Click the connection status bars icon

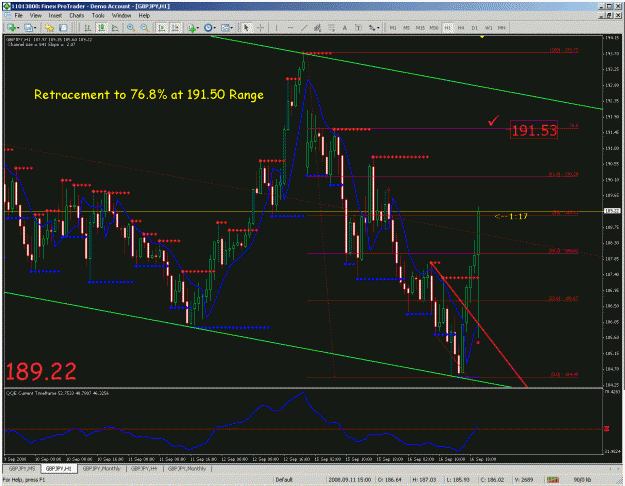(x=552, y=480)
